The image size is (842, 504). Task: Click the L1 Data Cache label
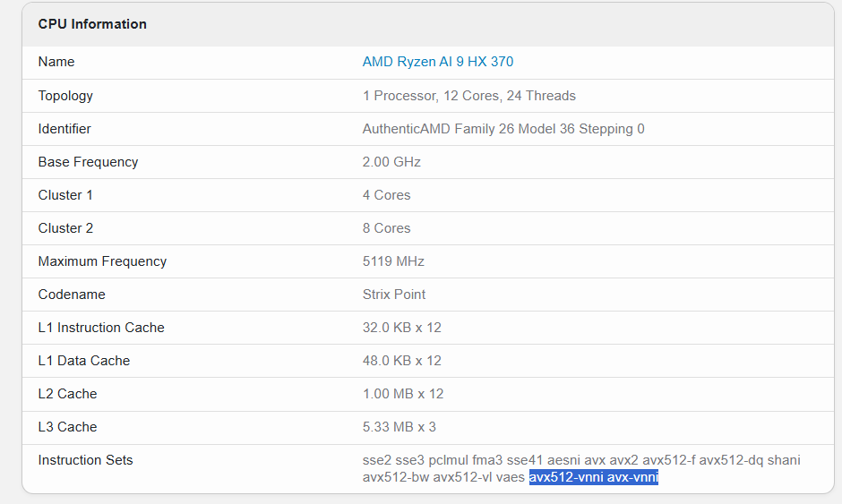point(84,361)
